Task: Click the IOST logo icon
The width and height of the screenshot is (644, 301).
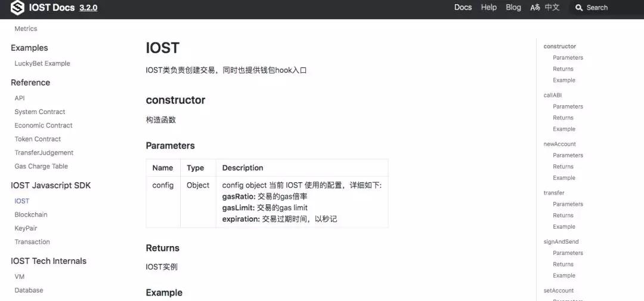Action: click(17, 7)
